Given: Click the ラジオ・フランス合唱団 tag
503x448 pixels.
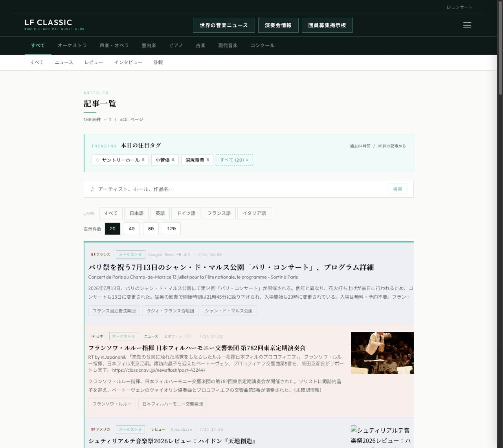Looking at the screenshot, I should click(x=171, y=311).
